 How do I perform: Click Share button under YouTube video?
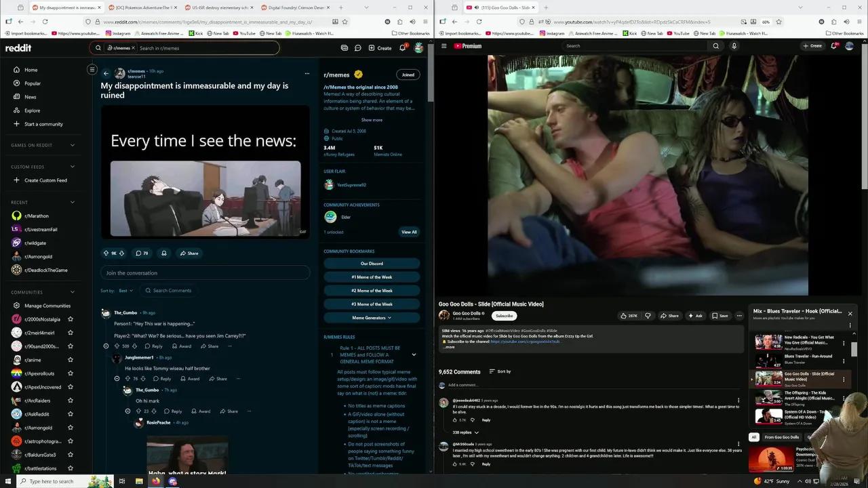(x=669, y=316)
